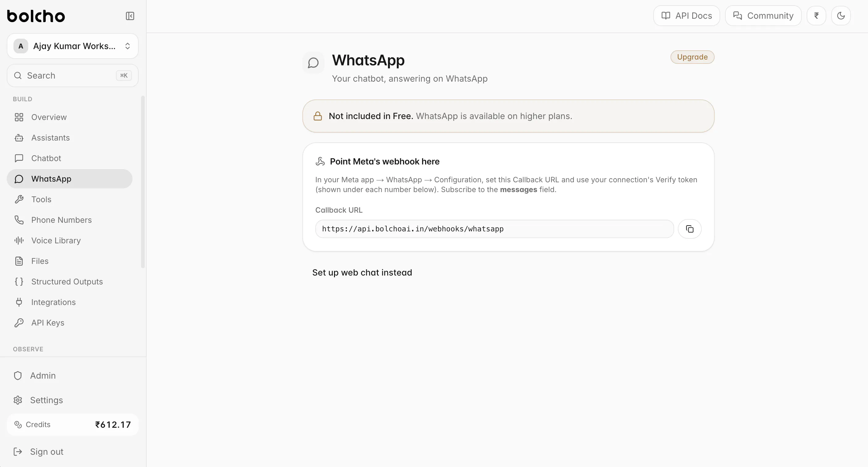The height and width of the screenshot is (467, 868).
Task: Collapse the sidebar panel icon
Action: coord(130,16)
